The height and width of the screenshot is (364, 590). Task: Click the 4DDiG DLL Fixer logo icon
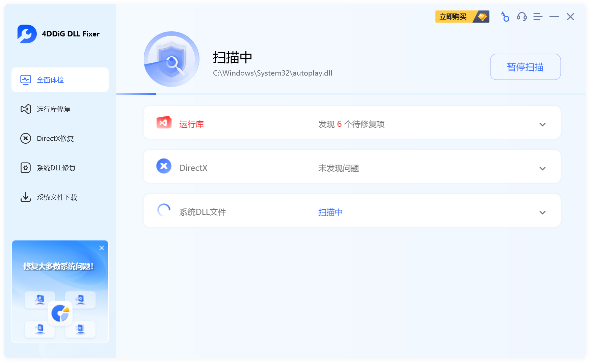coord(27,34)
